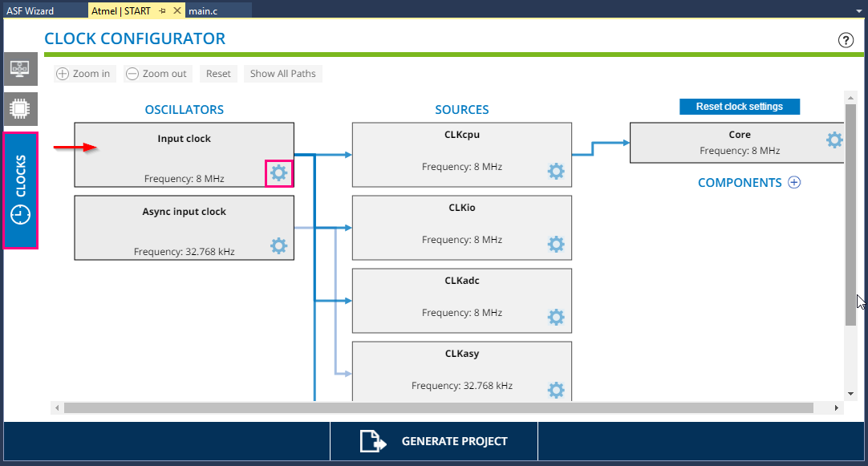The width and height of the screenshot is (868, 466).
Task: Select the Async input clock box
Action: coord(185,228)
